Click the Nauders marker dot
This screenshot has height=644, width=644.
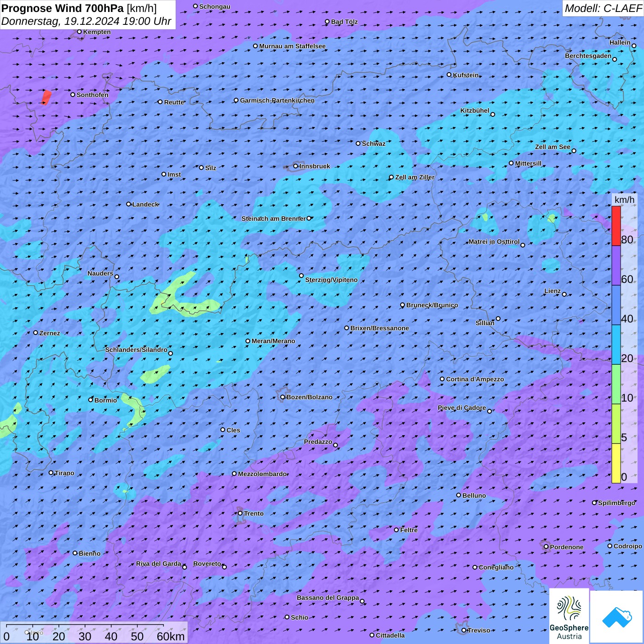click(x=117, y=277)
